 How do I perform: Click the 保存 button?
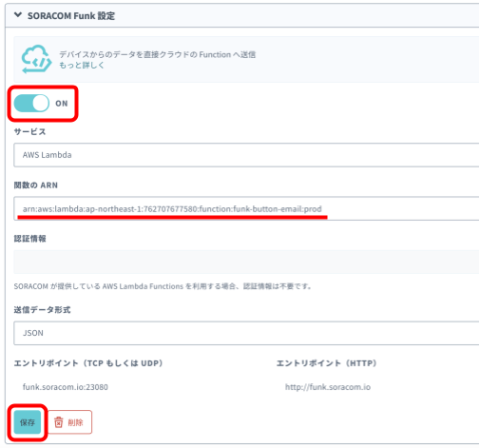click(28, 422)
